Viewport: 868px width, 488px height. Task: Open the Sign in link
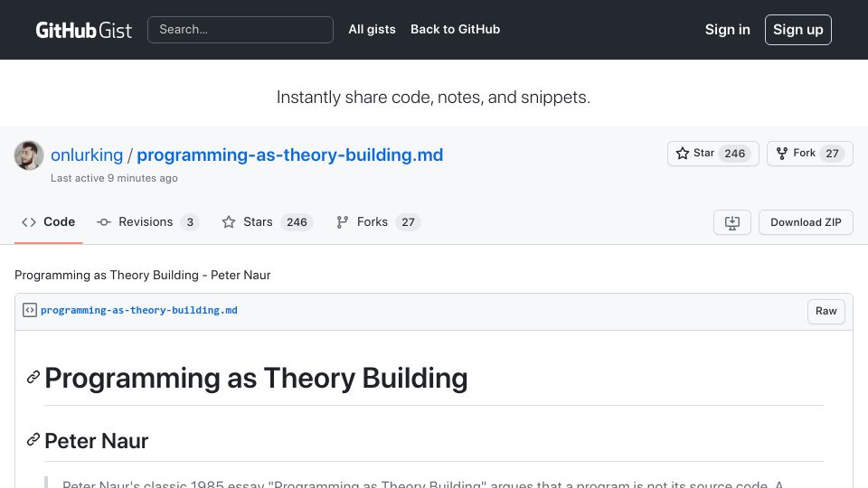(727, 30)
